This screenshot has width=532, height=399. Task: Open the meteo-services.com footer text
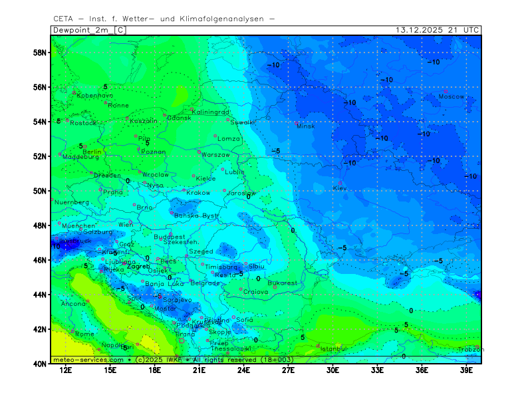[88, 360]
